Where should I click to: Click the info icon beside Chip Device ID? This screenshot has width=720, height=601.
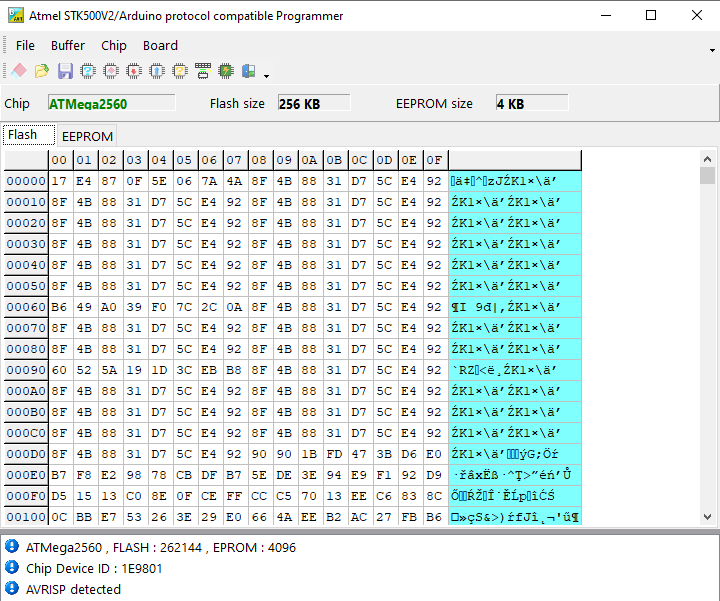tap(12, 567)
